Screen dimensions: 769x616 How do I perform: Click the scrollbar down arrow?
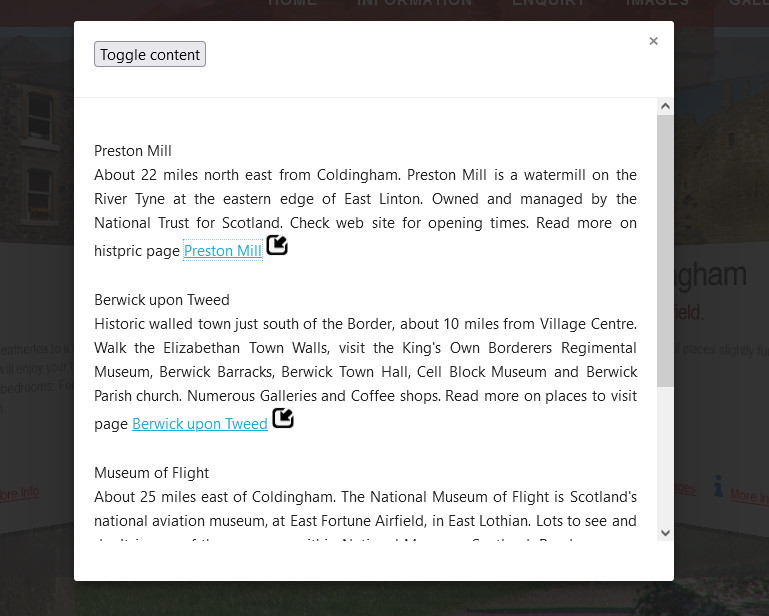(x=665, y=533)
